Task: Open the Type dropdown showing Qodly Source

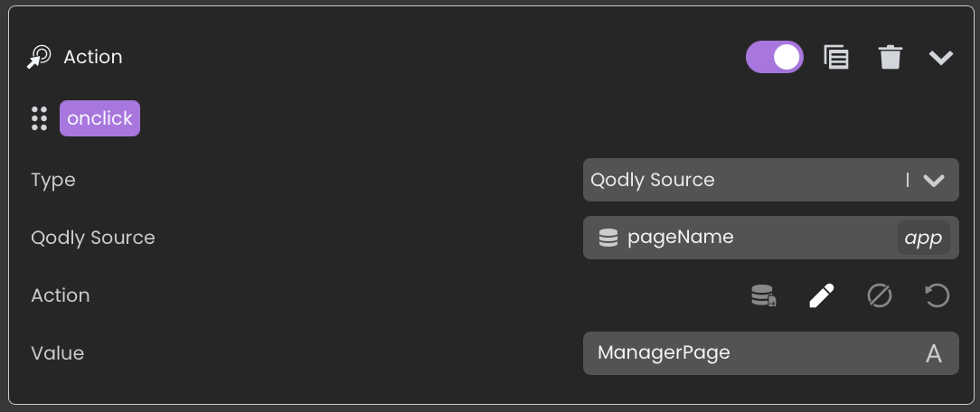Action: point(741,180)
